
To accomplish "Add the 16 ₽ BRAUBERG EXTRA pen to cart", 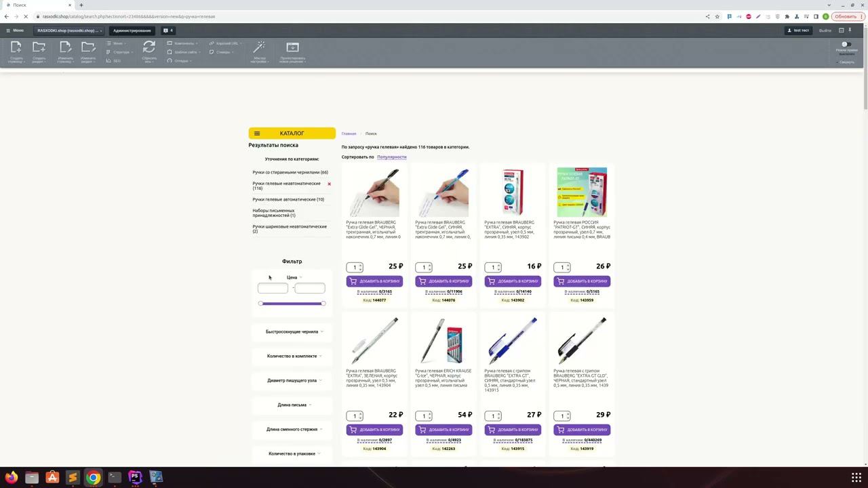I will pyautogui.click(x=513, y=281).
